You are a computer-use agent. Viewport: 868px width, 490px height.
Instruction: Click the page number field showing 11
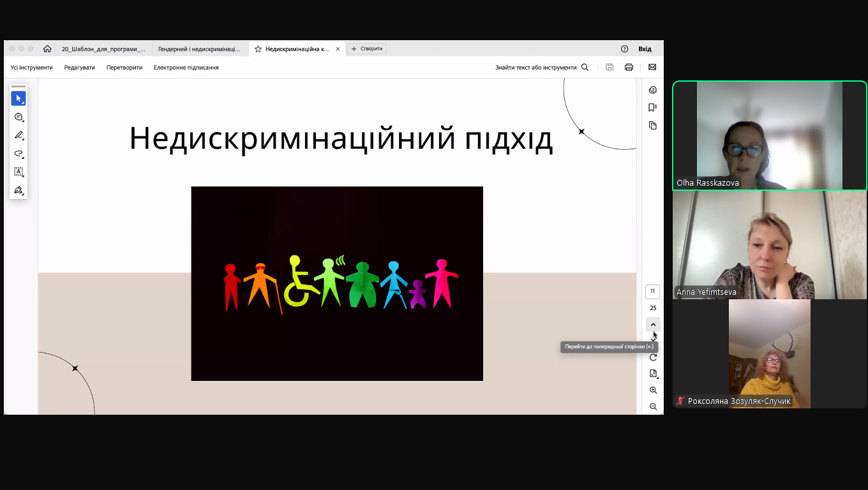point(652,292)
